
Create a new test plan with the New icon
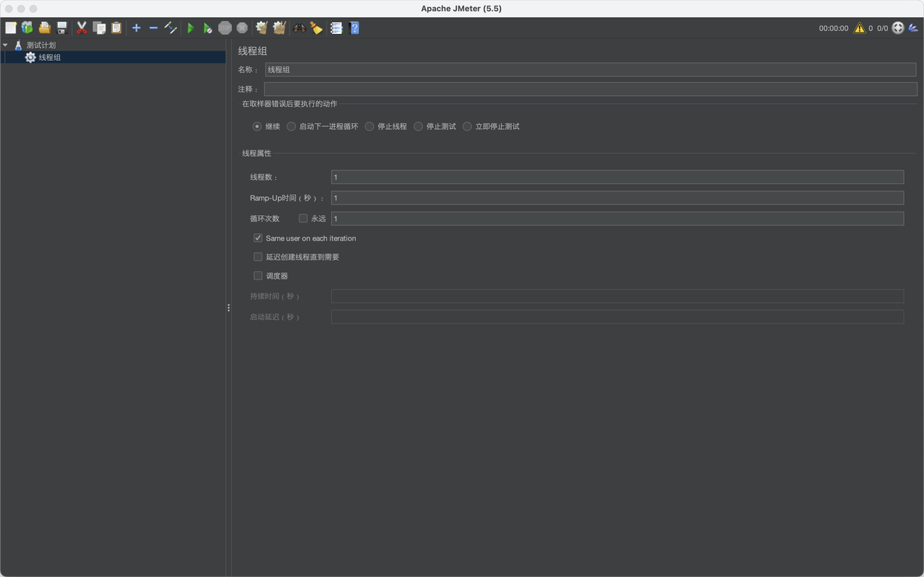point(11,28)
